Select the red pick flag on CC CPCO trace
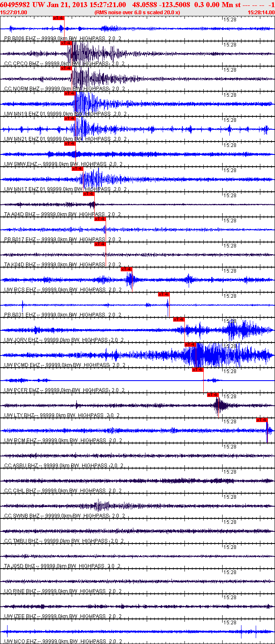Viewport: 275px width, 644px height. pos(66,43)
